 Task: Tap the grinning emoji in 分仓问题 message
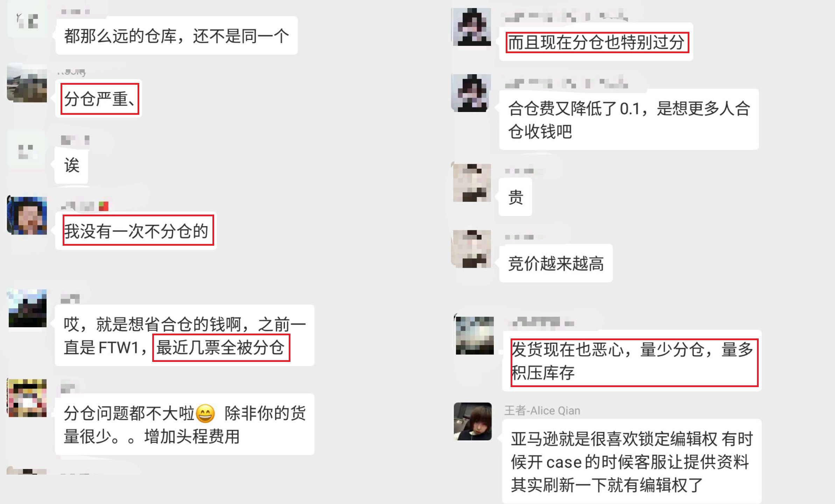[205, 414]
